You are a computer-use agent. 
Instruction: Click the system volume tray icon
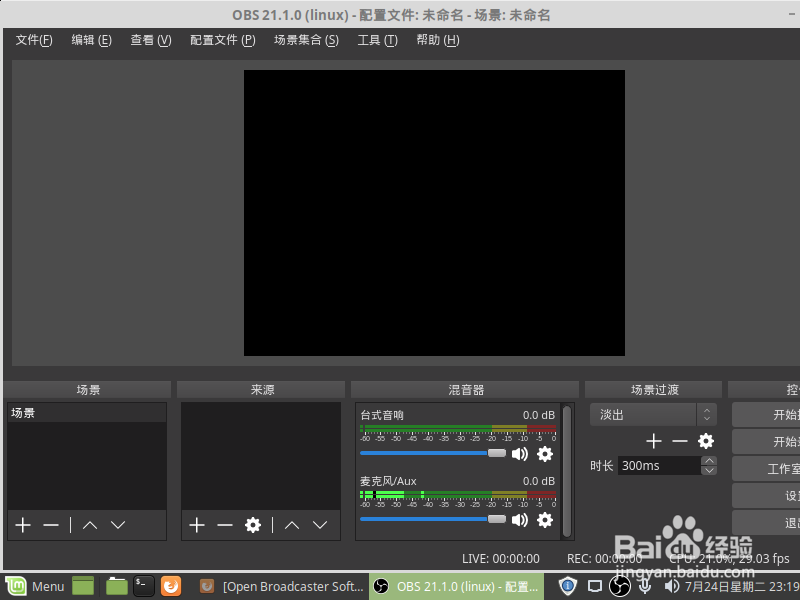672,586
